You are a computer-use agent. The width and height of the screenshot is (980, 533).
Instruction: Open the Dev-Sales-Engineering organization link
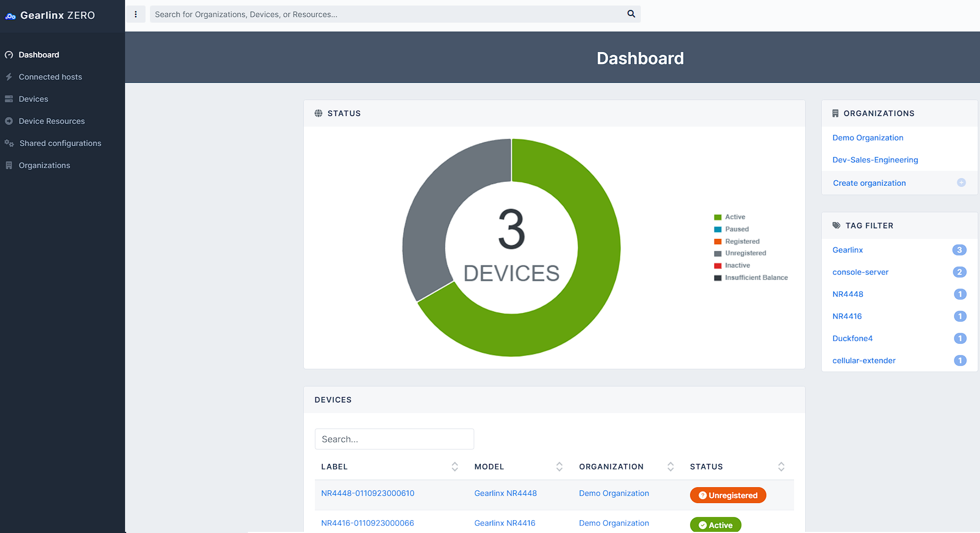pyautogui.click(x=875, y=160)
